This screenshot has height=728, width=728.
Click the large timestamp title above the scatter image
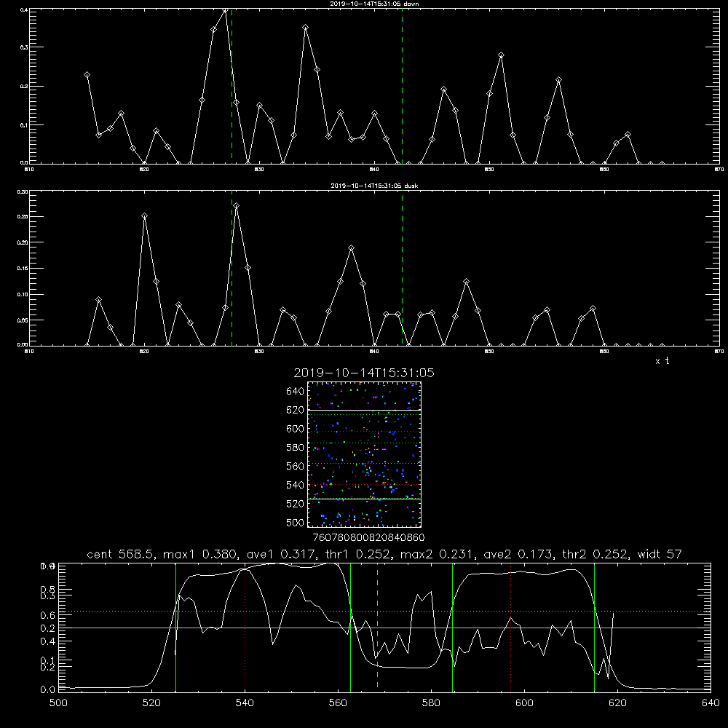(x=364, y=373)
